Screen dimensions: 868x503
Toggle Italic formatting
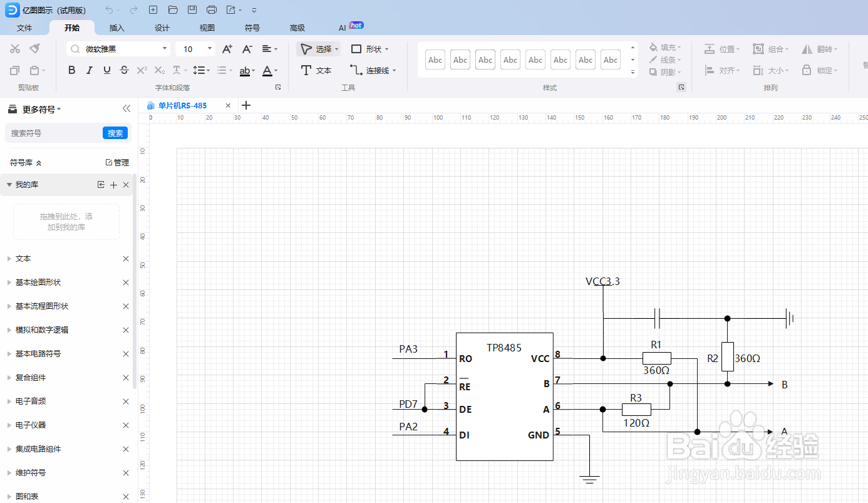pos(90,70)
